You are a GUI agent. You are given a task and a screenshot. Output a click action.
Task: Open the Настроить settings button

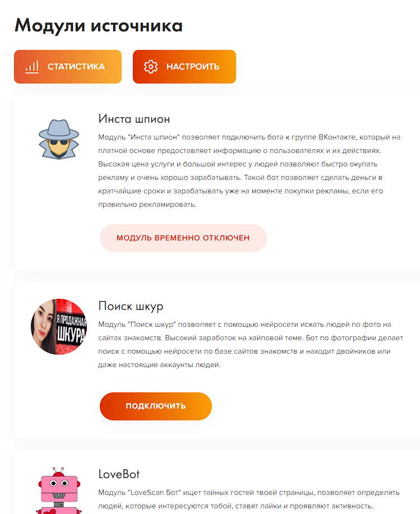[184, 67]
